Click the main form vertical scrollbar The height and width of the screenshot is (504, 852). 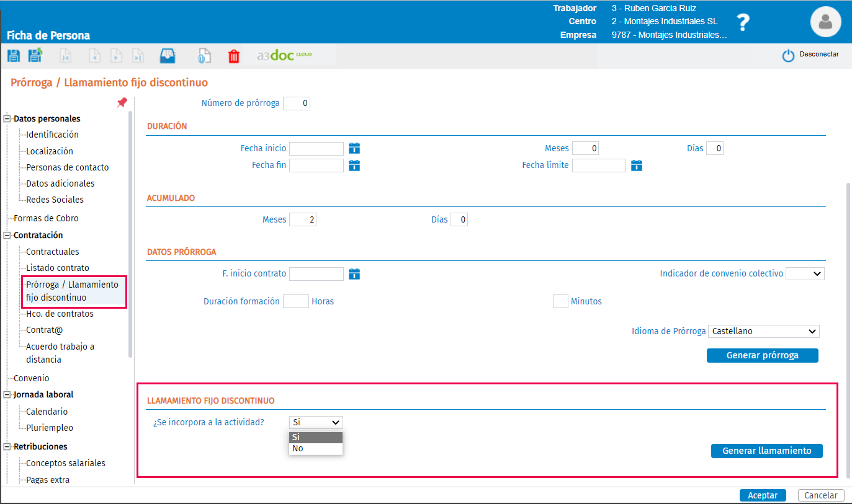848,330
